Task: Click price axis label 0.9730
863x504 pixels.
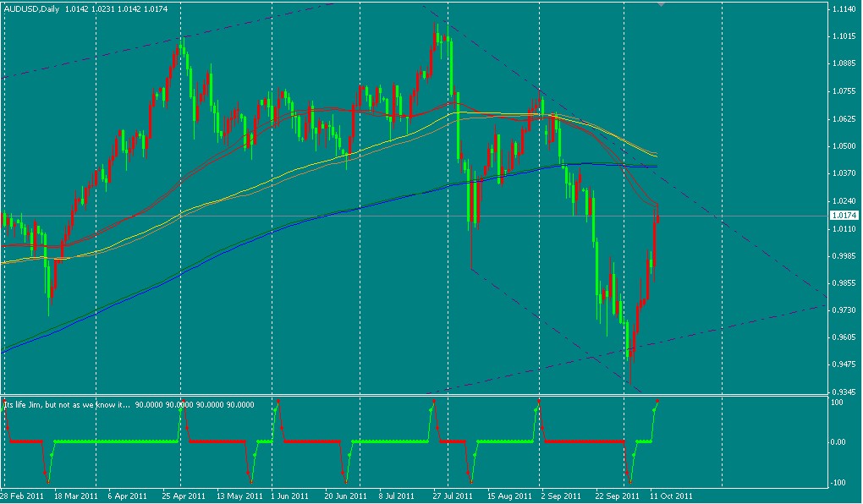Action: pos(844,310)
